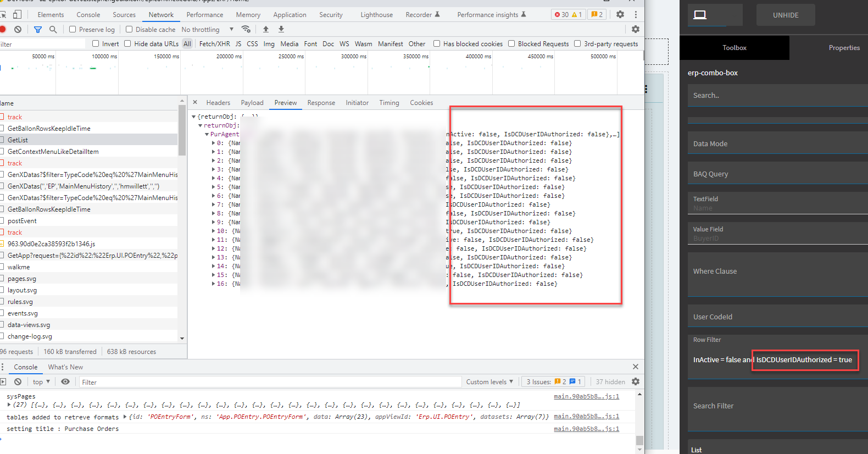This screenshot has width=868, height=454.
Task: Toggle the device toolbar icon
Action: click(17, 15)
